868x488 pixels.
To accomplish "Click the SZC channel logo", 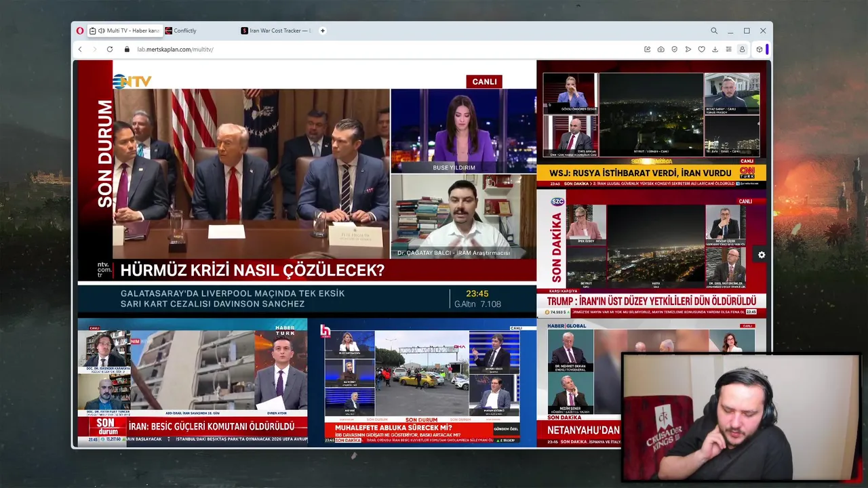I will click(557, 201).
